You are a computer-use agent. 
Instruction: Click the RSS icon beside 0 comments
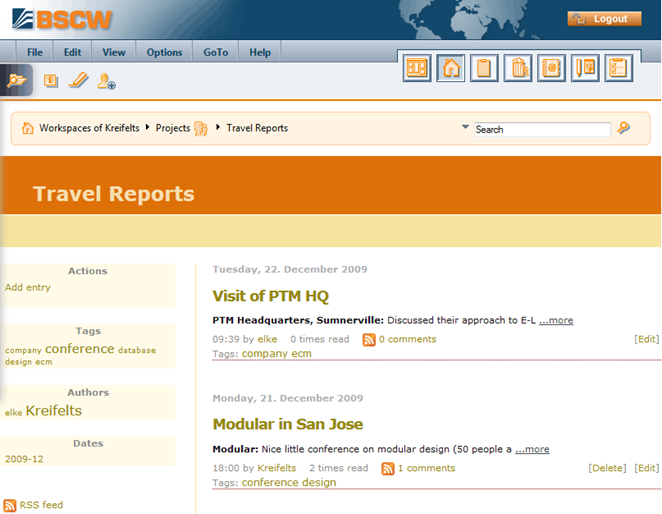pos(369,340)
